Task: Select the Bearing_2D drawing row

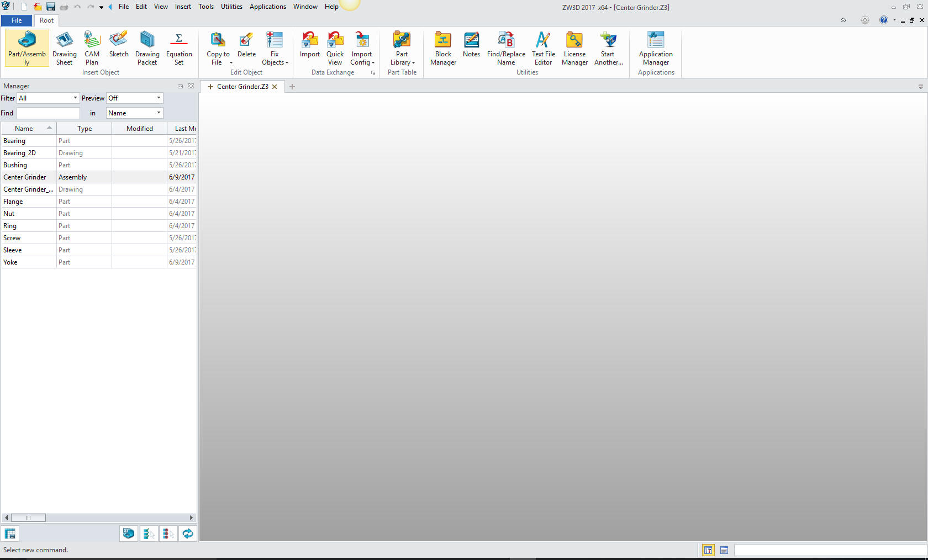Action: coord(99,153)
